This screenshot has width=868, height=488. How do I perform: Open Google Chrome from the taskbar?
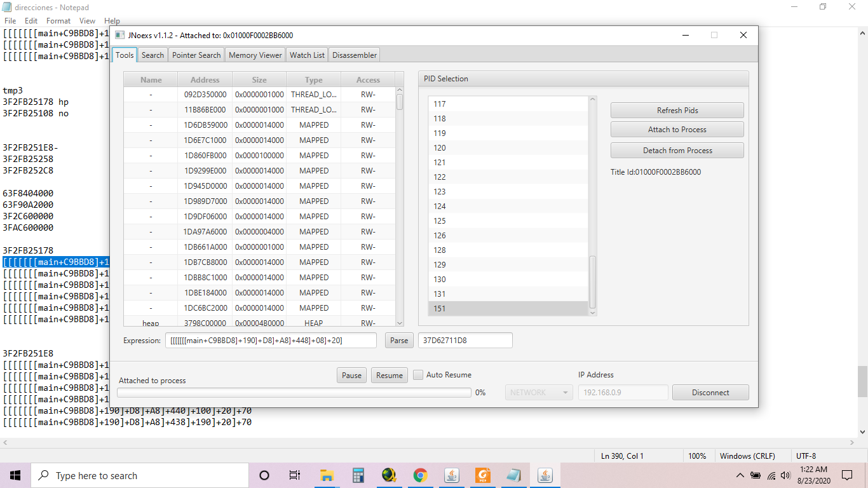point(420,475)
